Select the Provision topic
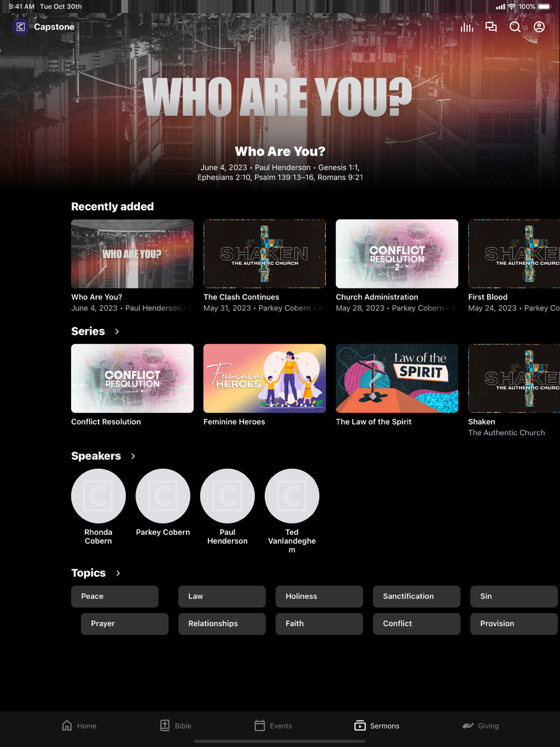Image resolution: width=560 pixels, height=747 pixels. [514, 624]
